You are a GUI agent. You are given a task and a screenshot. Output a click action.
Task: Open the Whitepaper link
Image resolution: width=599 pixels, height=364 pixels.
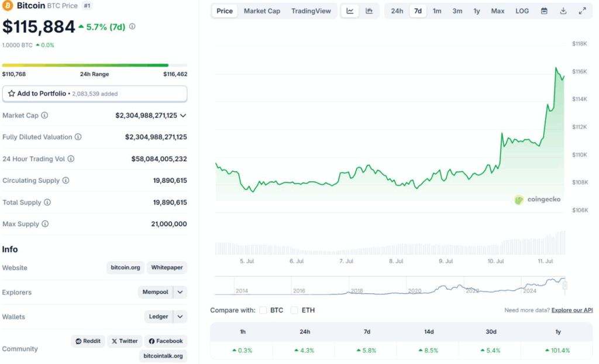pyautogui.click(x=167, y=268)
